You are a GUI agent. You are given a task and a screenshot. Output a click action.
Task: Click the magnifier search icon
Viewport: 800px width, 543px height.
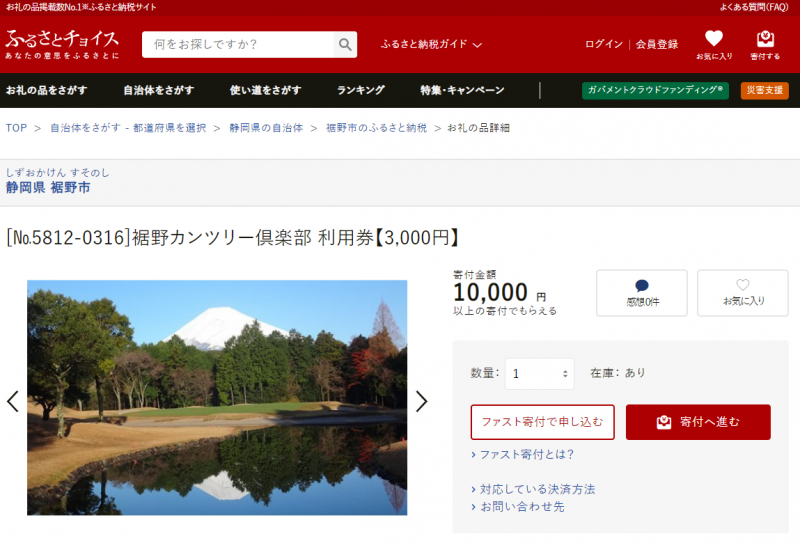[345, 44]
